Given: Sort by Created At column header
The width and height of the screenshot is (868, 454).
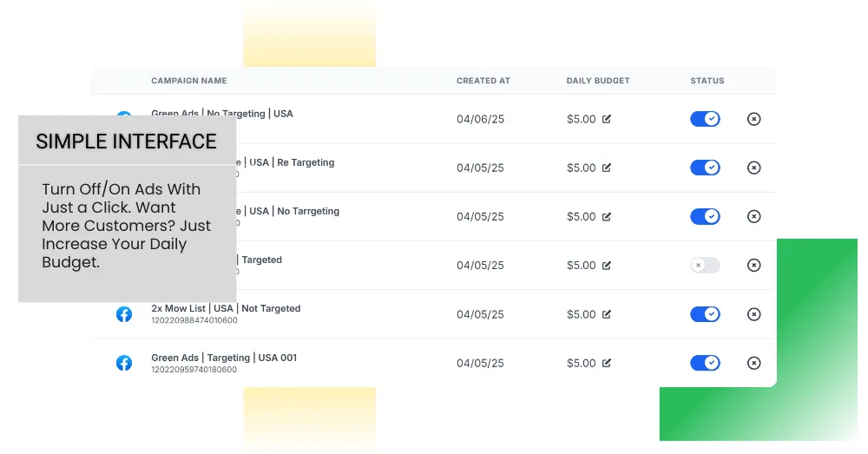Looking at the screenshot, I should 483,81.
